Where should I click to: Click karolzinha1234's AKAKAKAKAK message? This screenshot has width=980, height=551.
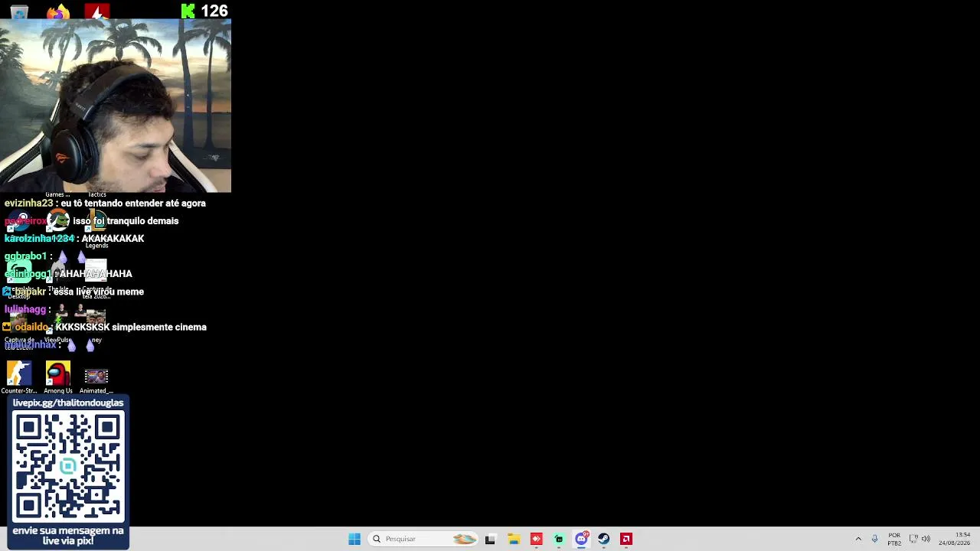click(x=74, y=239)
